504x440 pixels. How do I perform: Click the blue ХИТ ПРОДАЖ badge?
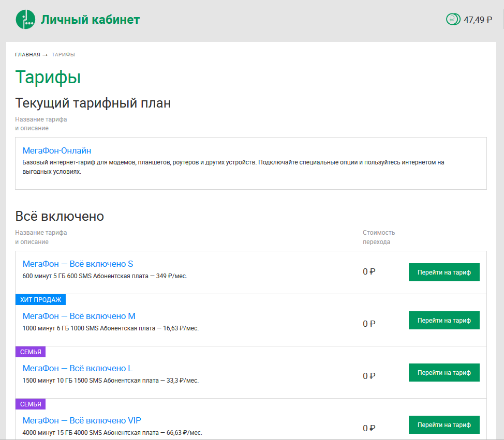[x=40, y=300]
